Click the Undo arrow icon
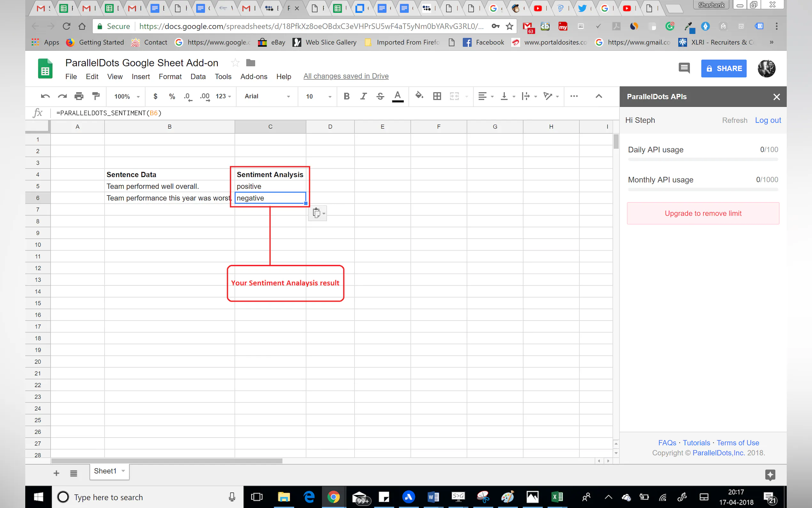The height and width of the screenshot is (508, 812). tap(45, 96)
